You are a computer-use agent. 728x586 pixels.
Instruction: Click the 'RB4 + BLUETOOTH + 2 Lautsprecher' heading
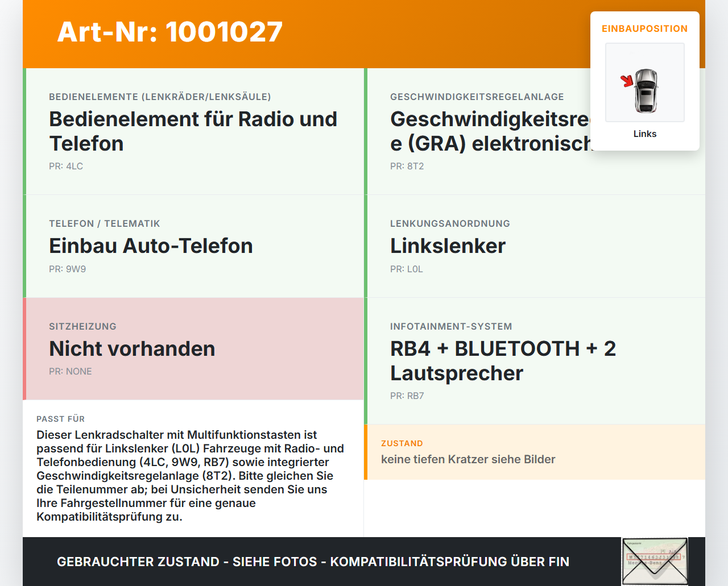(503, 360)
